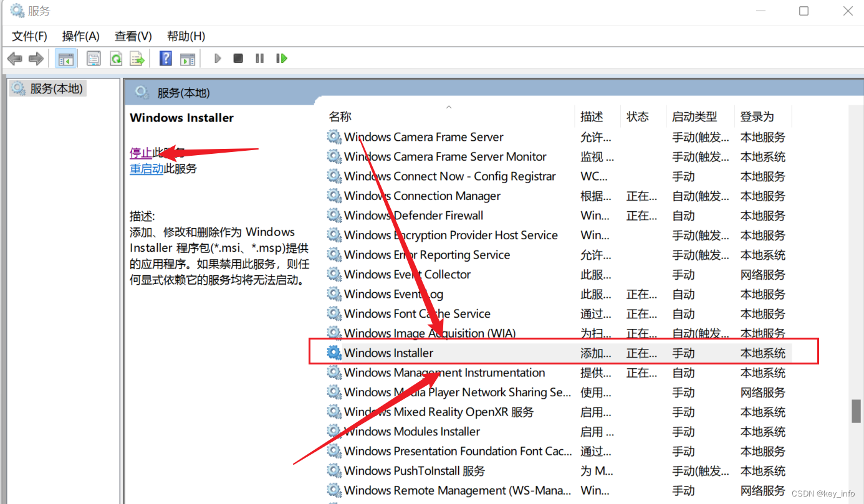
Task: Select Windows Presentation Foundation Font Cache name
Action: tap(458, 451)
